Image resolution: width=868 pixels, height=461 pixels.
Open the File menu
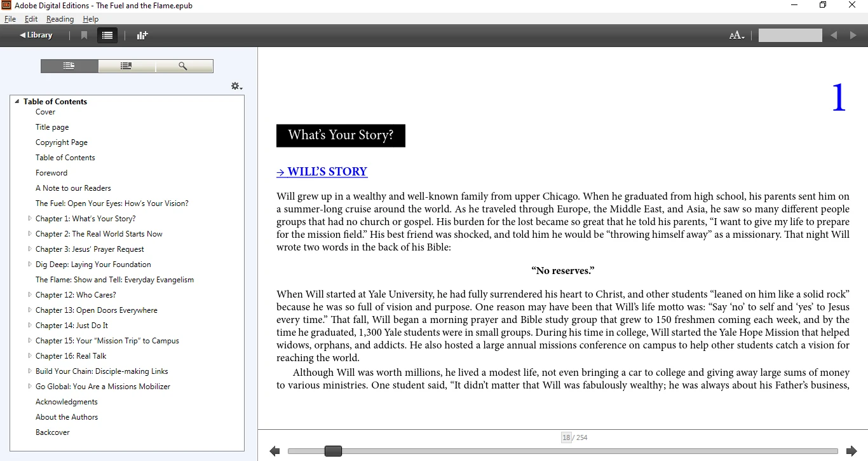tap(10, 19)
